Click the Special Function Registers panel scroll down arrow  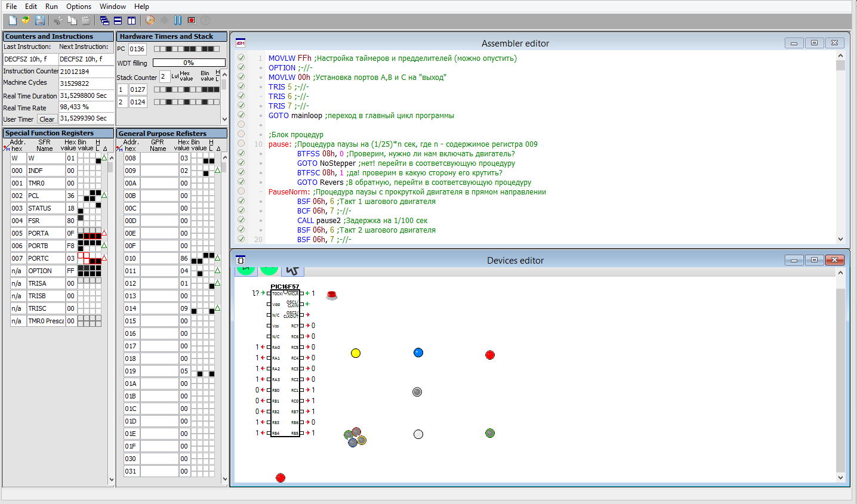pyautogui.click(x=111, y=480)
